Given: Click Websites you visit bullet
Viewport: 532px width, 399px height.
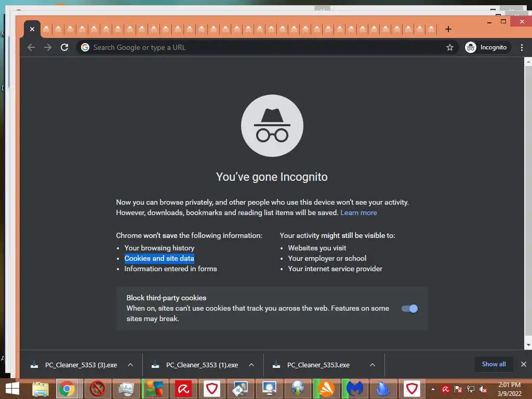Looking at the screenshot, I should tap(317, 248).
